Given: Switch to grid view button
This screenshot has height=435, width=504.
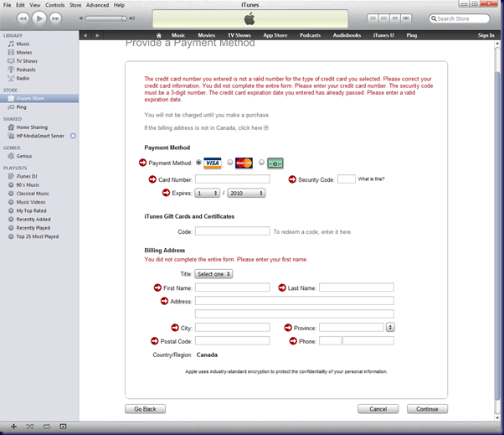Looking at the screenshot, I should point(395,18).
